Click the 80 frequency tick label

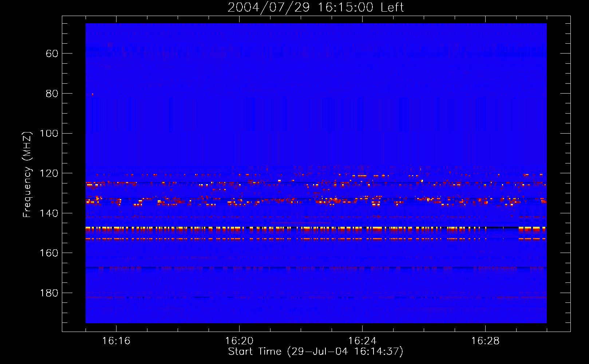pyautogui.click(x=52, y=94)
